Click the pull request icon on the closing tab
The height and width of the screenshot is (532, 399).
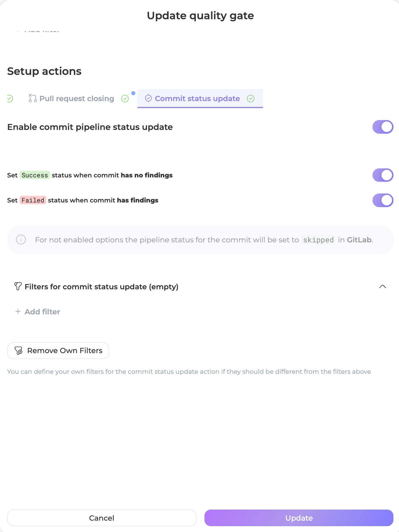[x=32, y=98]
